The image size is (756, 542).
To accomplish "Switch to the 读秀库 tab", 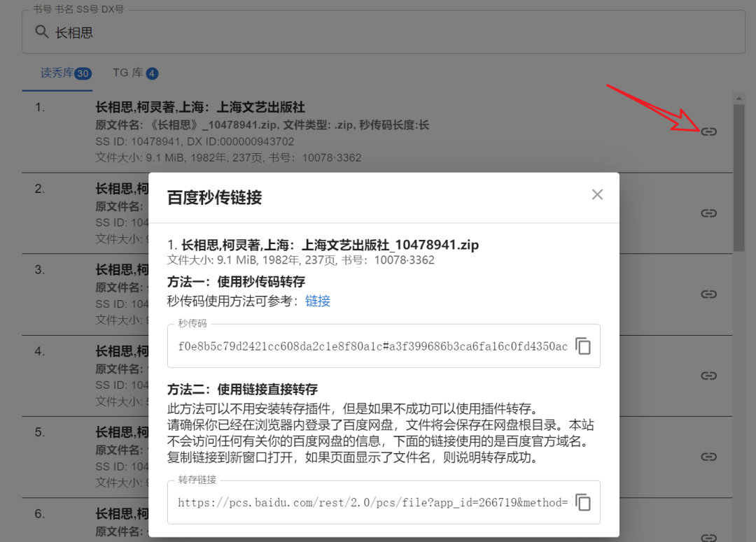I will [57, 73].
